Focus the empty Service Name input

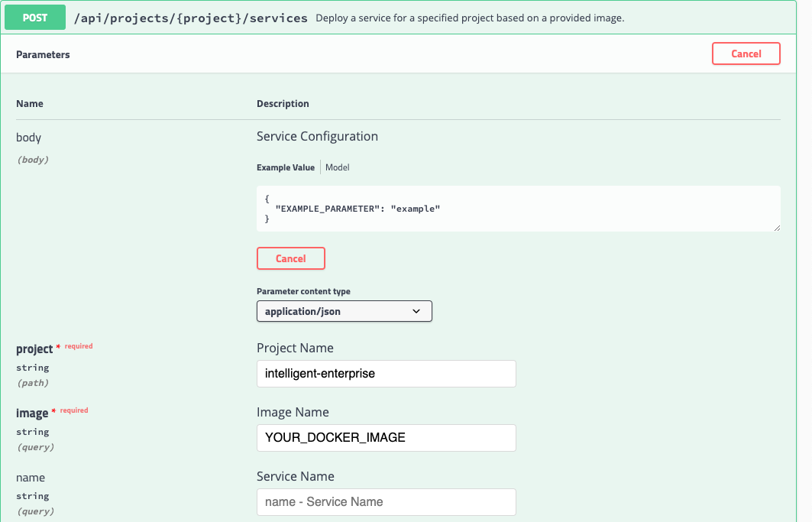coord(386,502)
